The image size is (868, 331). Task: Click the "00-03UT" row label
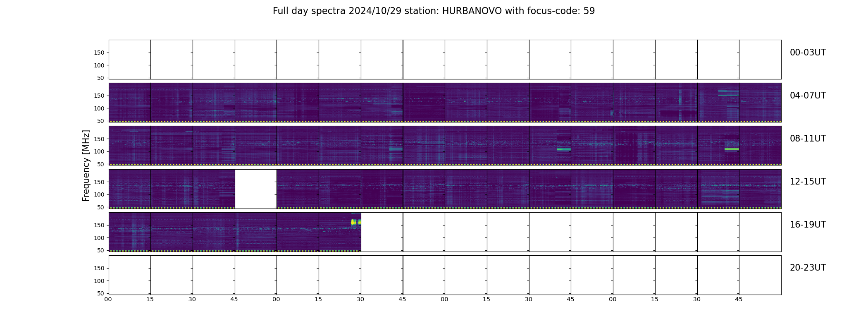(808, 53)
